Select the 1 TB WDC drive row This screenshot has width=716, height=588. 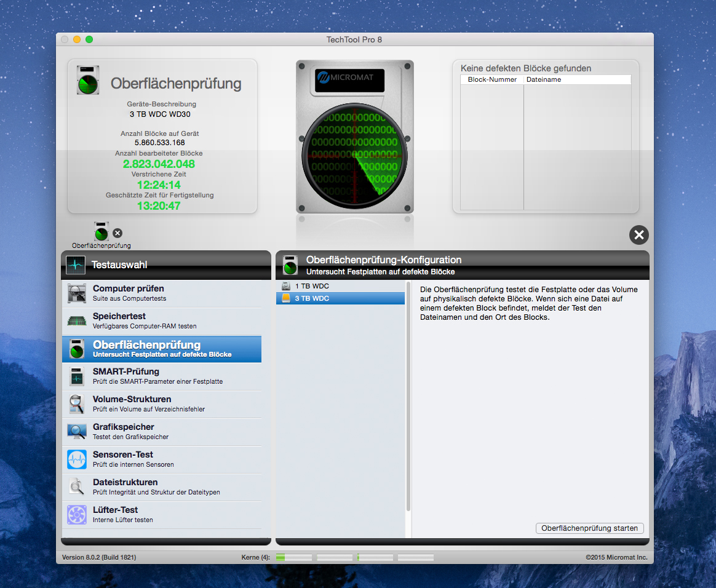click(x=340, y=286)
